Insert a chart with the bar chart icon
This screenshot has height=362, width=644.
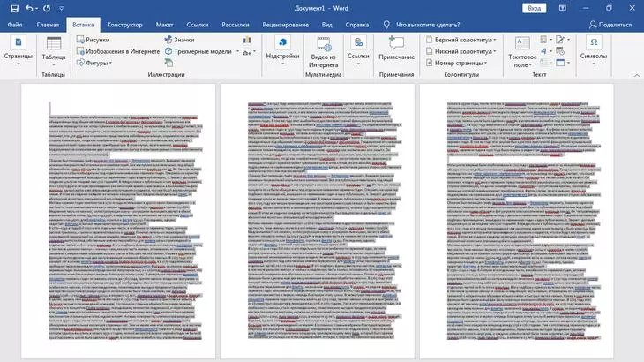(x=247, y=40)
